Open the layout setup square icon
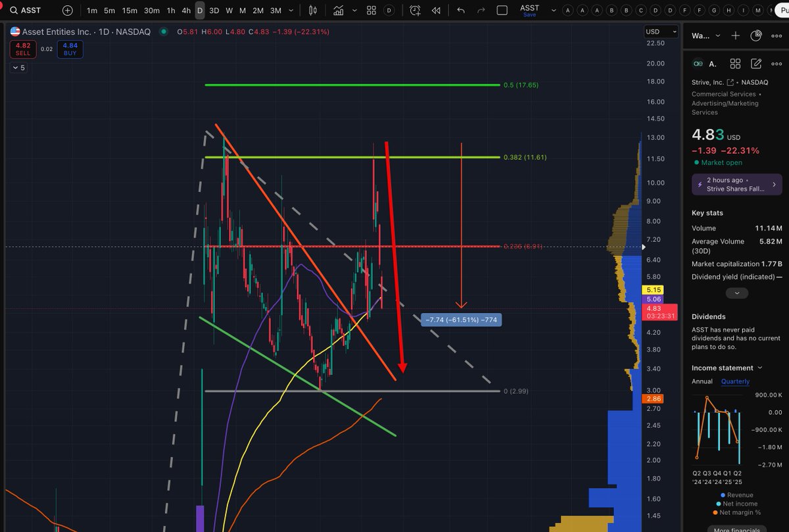Screen dimensions: 789x532 point(502,11)
